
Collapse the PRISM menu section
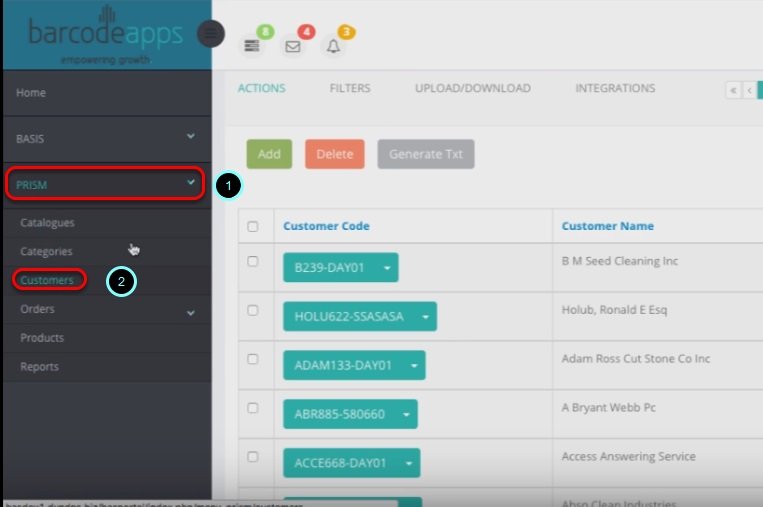click(105, 184)
